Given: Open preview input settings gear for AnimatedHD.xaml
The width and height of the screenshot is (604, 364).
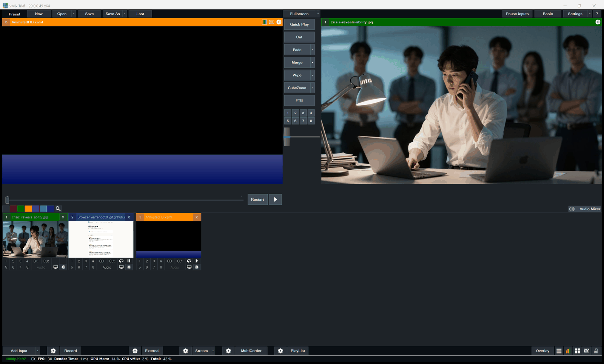Looking at the screenshot, I should click(x=279, y=22).
